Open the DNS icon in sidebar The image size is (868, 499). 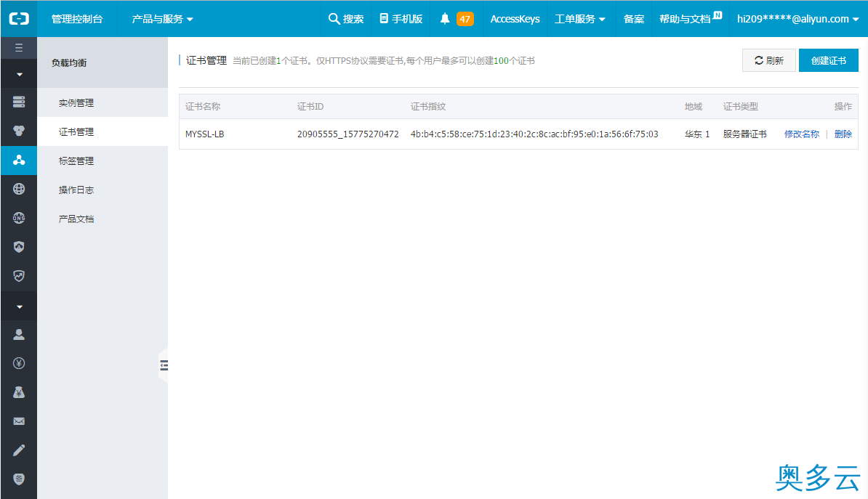tap(19, 218)
